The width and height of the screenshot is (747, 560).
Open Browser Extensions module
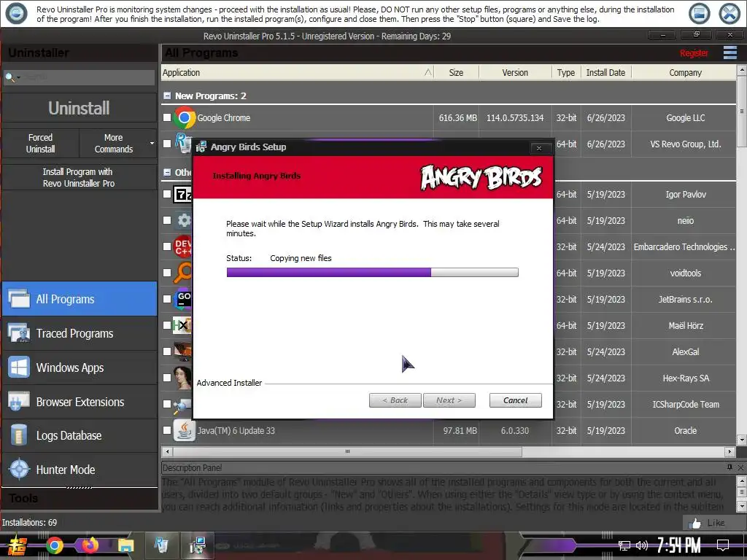(79, 402)
